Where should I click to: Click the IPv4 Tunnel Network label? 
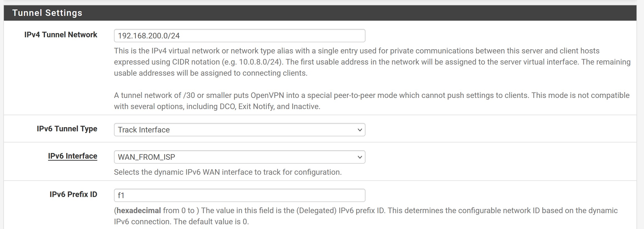tap(61, 35)
